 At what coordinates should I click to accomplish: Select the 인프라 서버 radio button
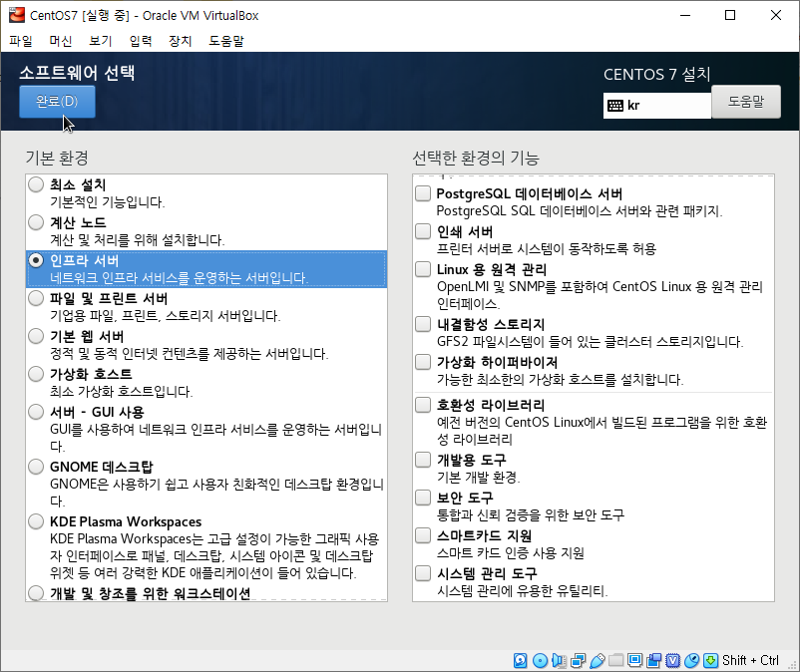[36, 260]
